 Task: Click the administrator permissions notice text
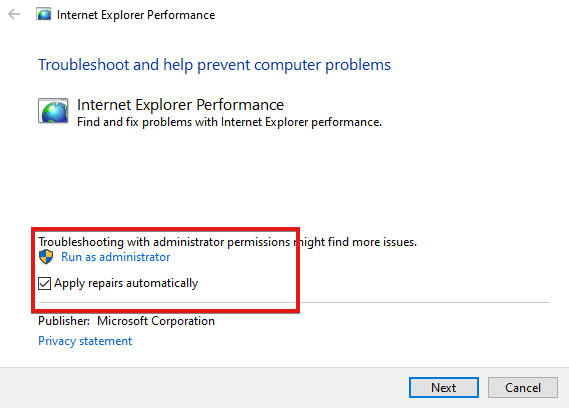[228, 242]
